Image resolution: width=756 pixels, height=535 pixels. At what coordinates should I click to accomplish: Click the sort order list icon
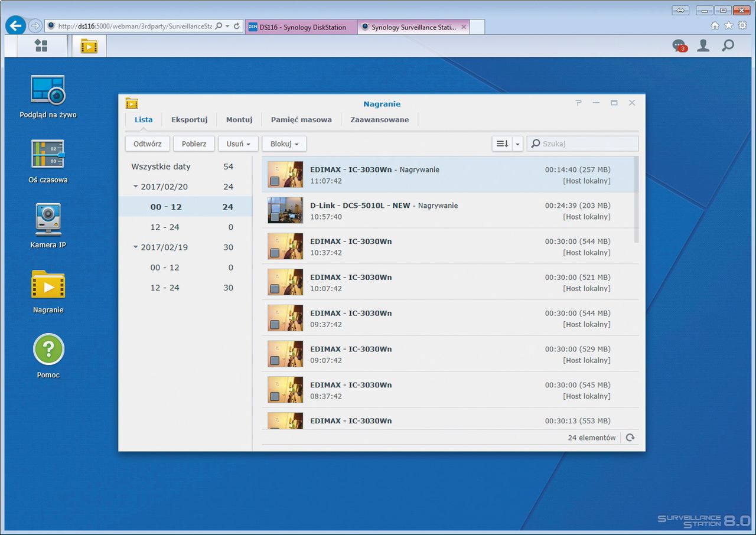tap(502, 143)
